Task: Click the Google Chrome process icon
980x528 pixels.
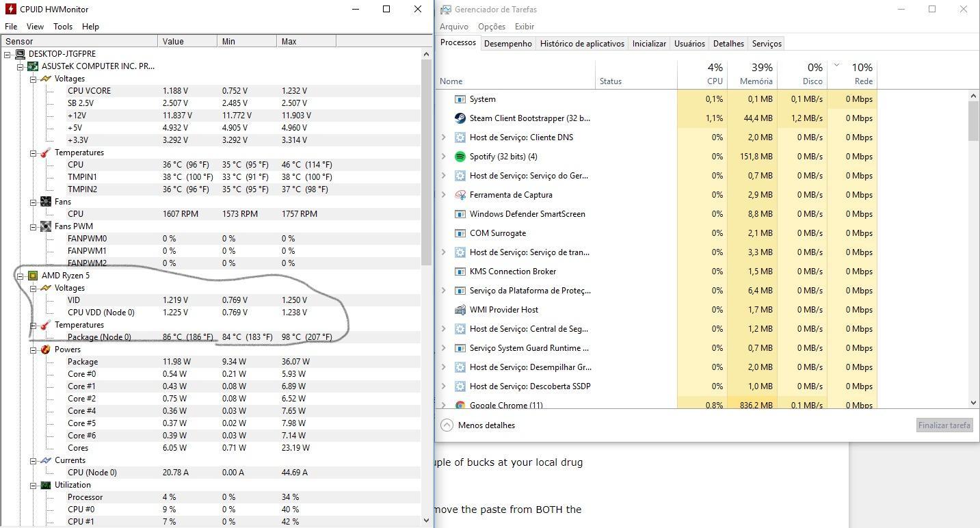Action: tap(460, 405)
